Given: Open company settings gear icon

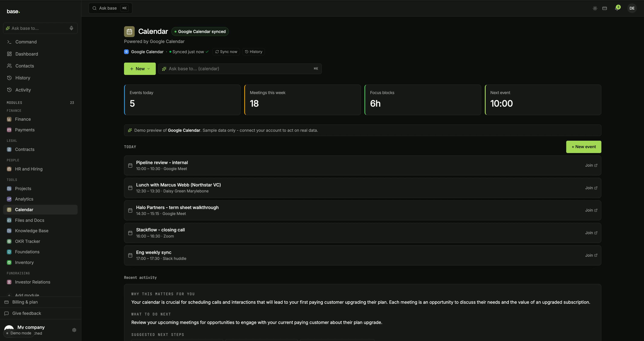Looking at the screenshot, I should pyautogui.click(x=74, y=330).
